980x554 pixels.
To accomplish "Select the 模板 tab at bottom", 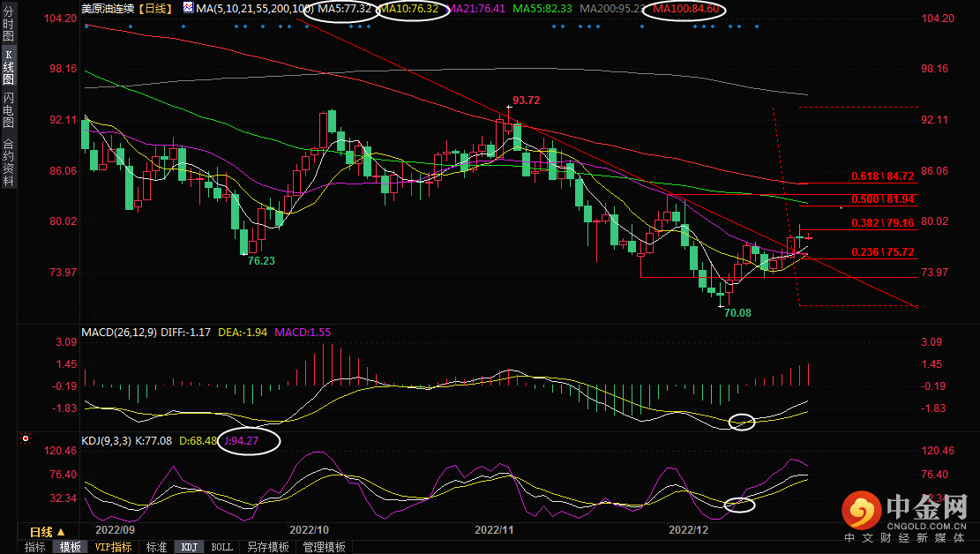I will coord(70,547).
